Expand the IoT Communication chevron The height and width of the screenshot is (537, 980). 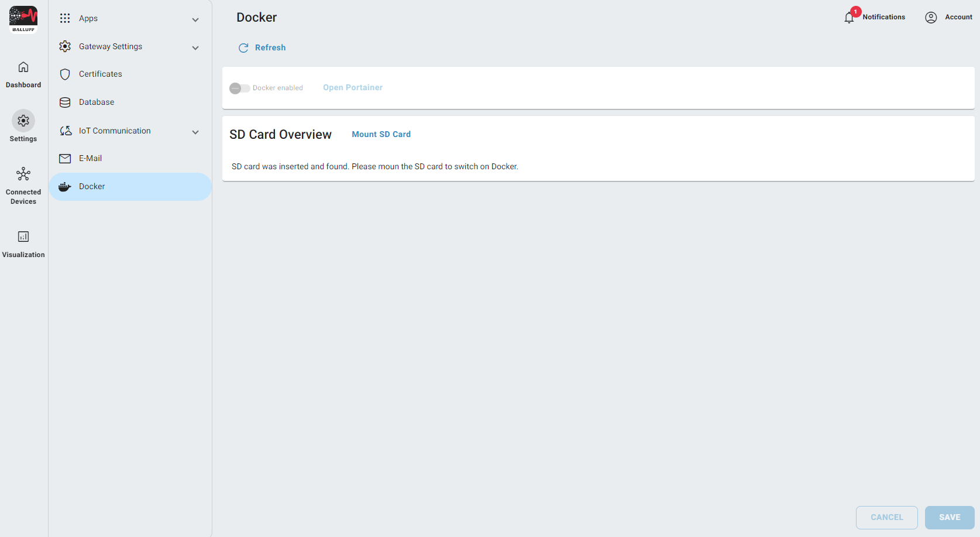195,132
